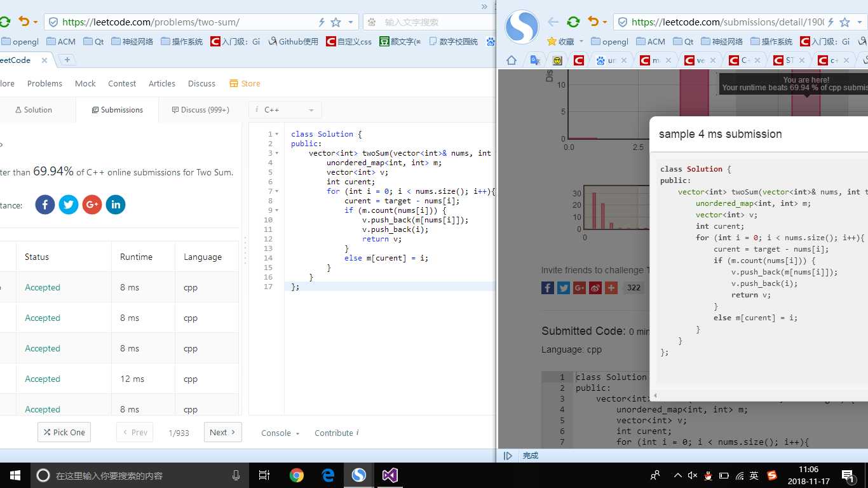Screen dimensions: 868x488
Task: Click orange plus share icon in right window
Action: click(x=611, y=288)
